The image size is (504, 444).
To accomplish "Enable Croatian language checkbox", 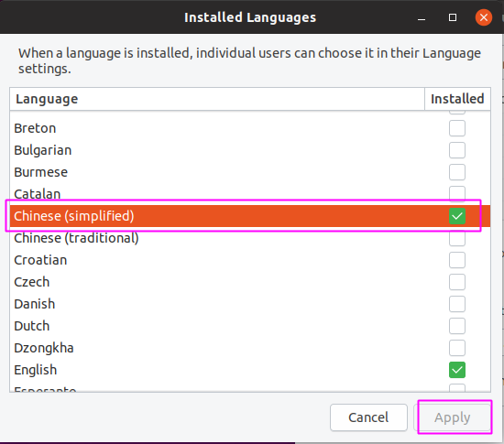I will (x=457, y=260).
